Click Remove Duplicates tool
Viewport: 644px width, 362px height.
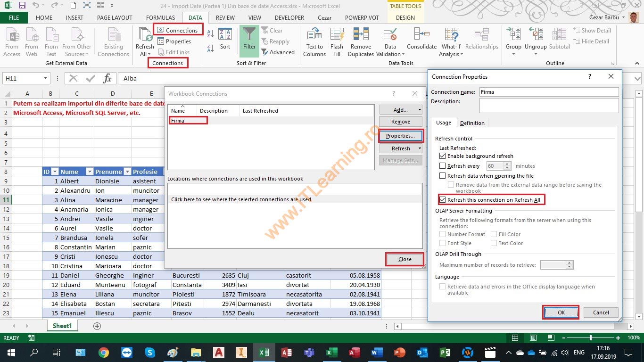361,42
